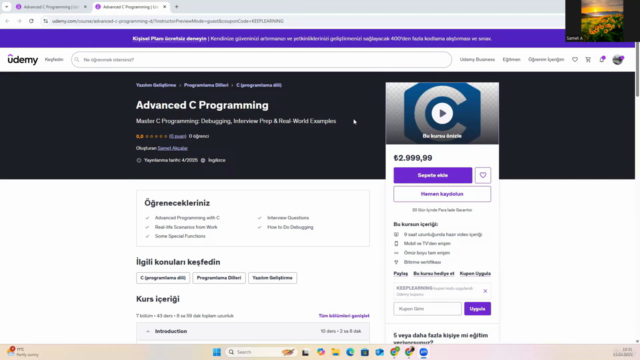This screenshot has height=360, width=640.
Task: Open Copilot icon in taskbar
Action: tap(321, 352)
